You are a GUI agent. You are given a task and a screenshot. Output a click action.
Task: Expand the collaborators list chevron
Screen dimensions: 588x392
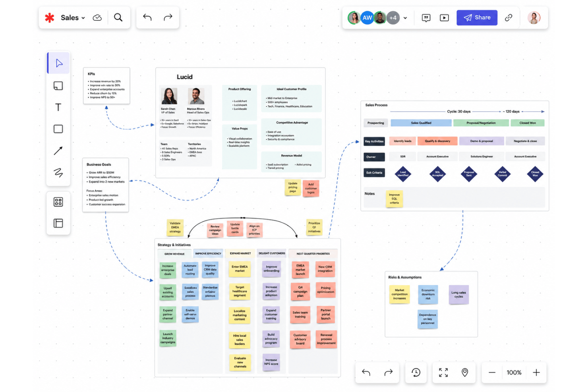pos(405,18)
